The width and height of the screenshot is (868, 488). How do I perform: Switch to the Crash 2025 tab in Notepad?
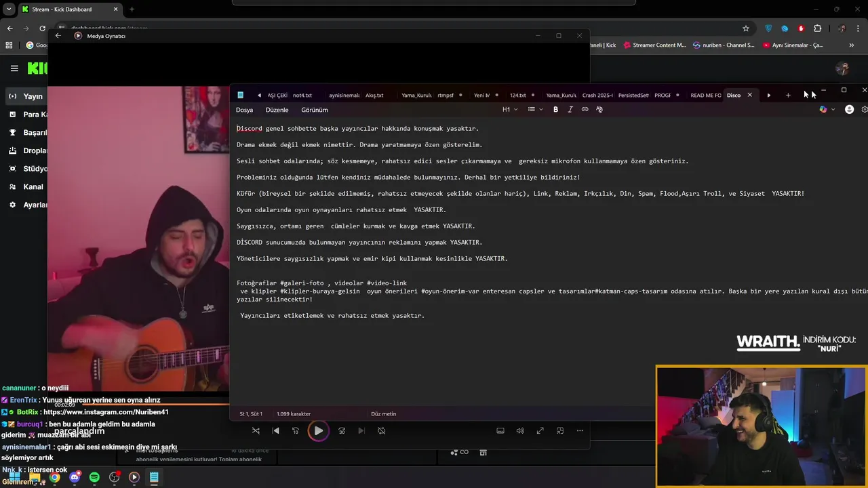(597, 96)
